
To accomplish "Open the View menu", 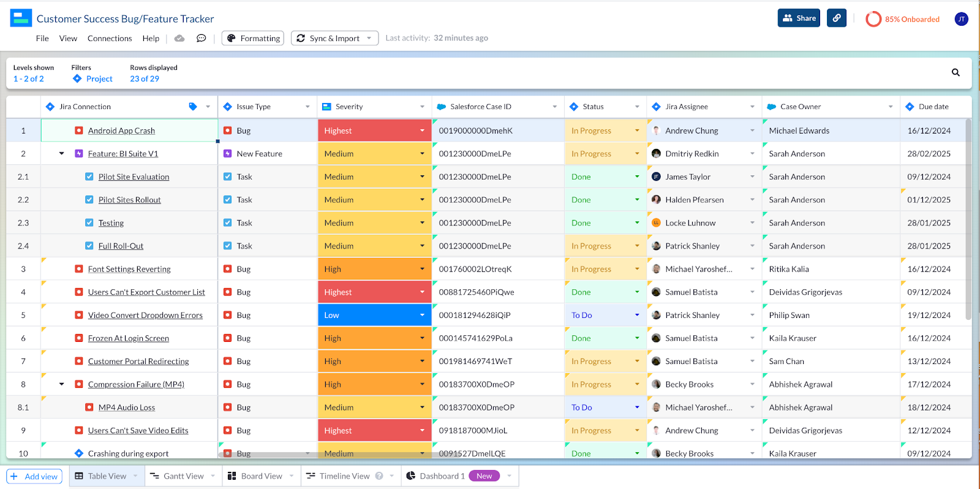I will pyautogui.click(x=68, y=38).
